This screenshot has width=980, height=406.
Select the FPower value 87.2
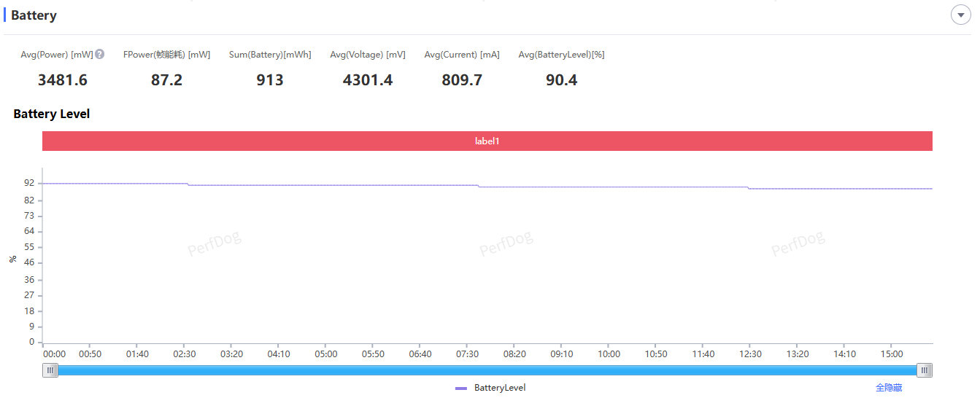[x=166, y=80]
